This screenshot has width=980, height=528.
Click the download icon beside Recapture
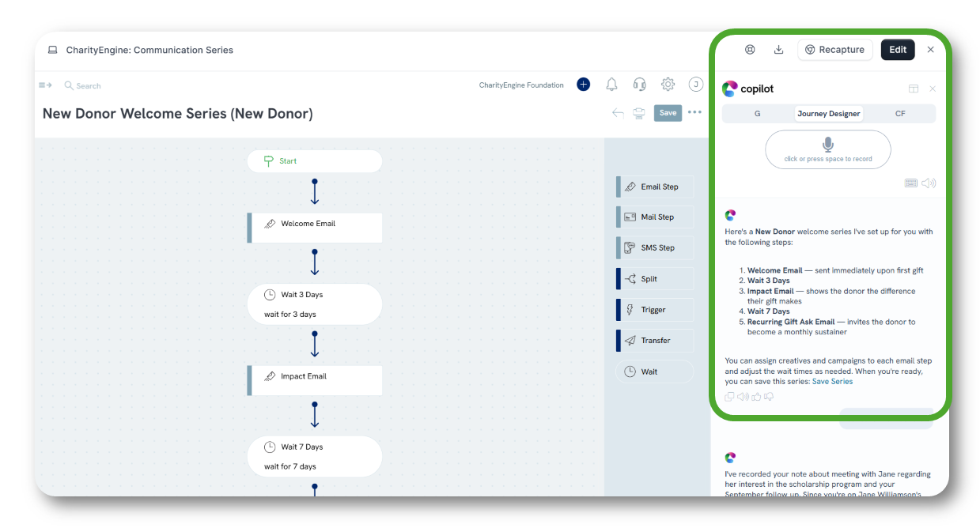pos(778,50)
